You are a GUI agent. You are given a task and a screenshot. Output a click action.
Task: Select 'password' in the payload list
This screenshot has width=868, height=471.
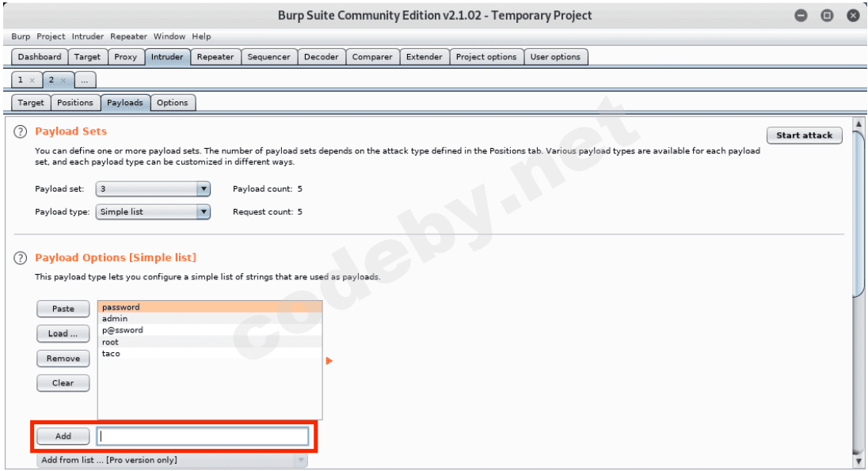[x=210, y=307]
